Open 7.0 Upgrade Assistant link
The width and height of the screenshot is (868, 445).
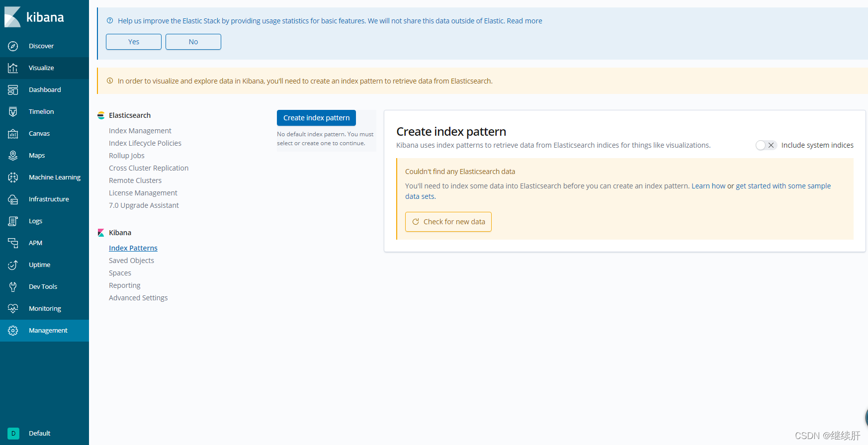tap(144, 205)
